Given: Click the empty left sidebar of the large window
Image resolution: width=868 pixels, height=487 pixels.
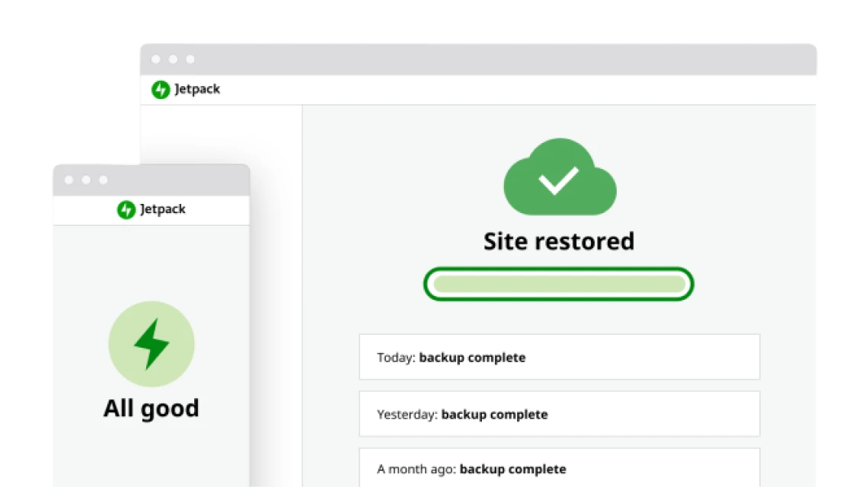Looking at the screenshot, I should tap(221, 137).
